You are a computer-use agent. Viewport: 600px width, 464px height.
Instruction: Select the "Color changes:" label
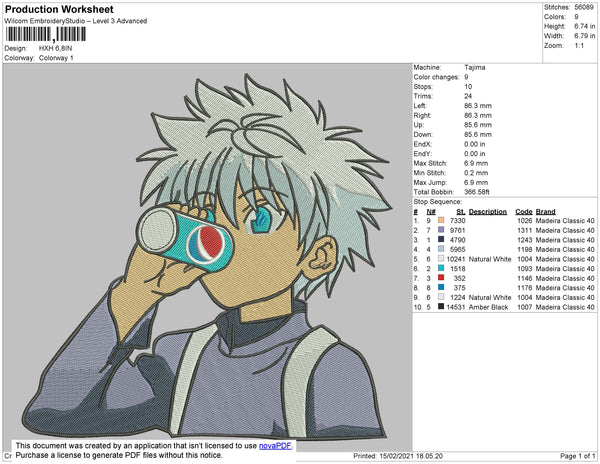click(x=436, y=77)
